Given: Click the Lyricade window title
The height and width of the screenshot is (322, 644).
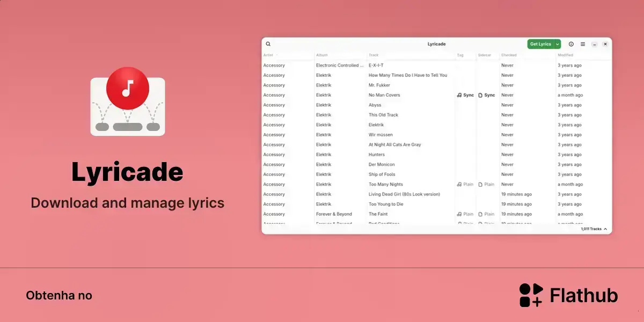Looking at the screenshot, I should 436,44.
